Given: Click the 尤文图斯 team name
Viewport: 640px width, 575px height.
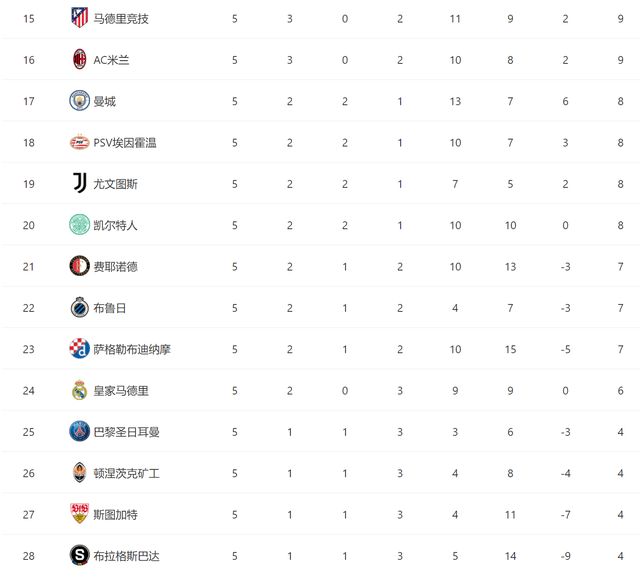Looking at the screenshot, I should tap(116, 184).
